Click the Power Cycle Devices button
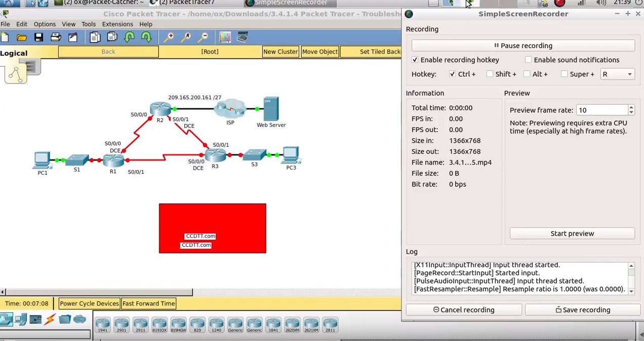 tap(89, 303)
